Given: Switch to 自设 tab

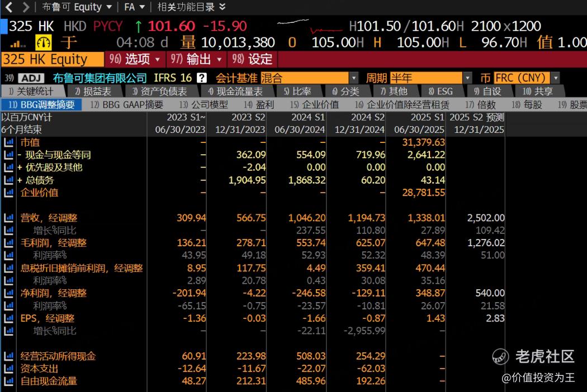Looking at the screenshot, I should point(488,91).
